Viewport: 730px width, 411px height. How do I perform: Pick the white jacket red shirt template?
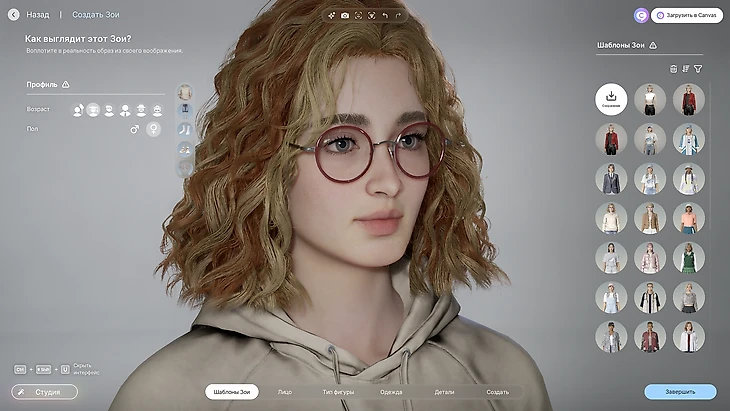coord(689,337)
